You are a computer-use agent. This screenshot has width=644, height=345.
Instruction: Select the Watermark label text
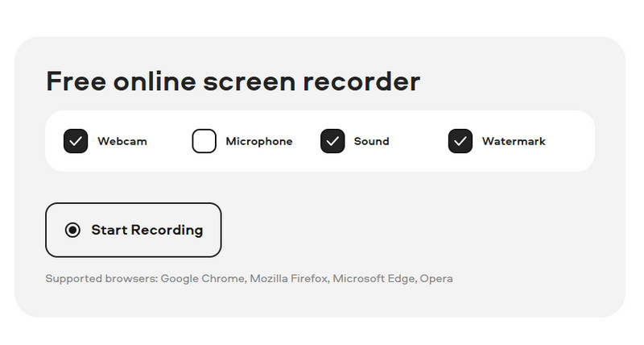tap(514, 141)
